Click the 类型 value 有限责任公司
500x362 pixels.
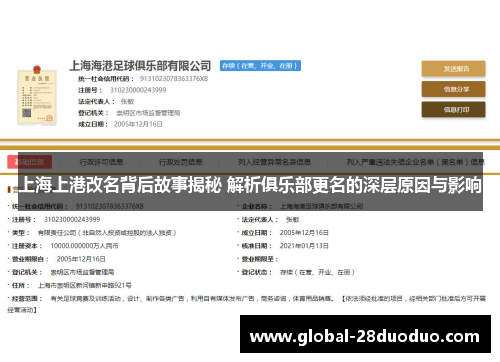tap(107, 233)
